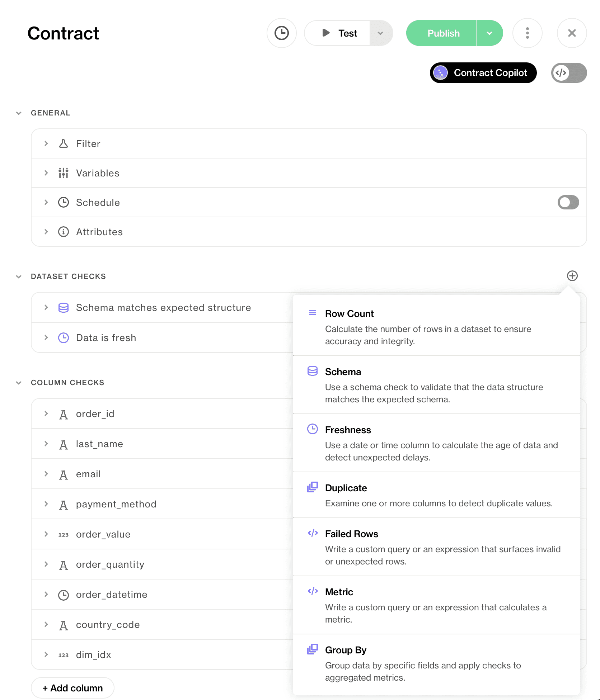Expand the dim_idx column

tap(46, 654)
